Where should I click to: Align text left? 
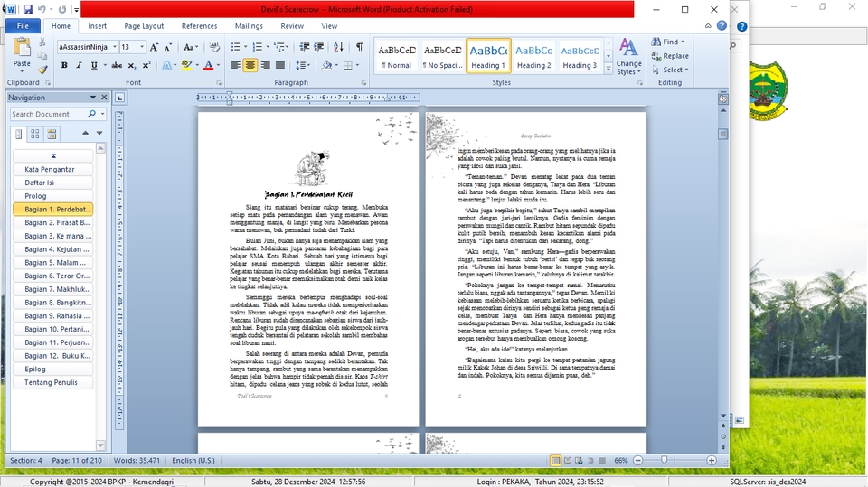pos(235,65)
